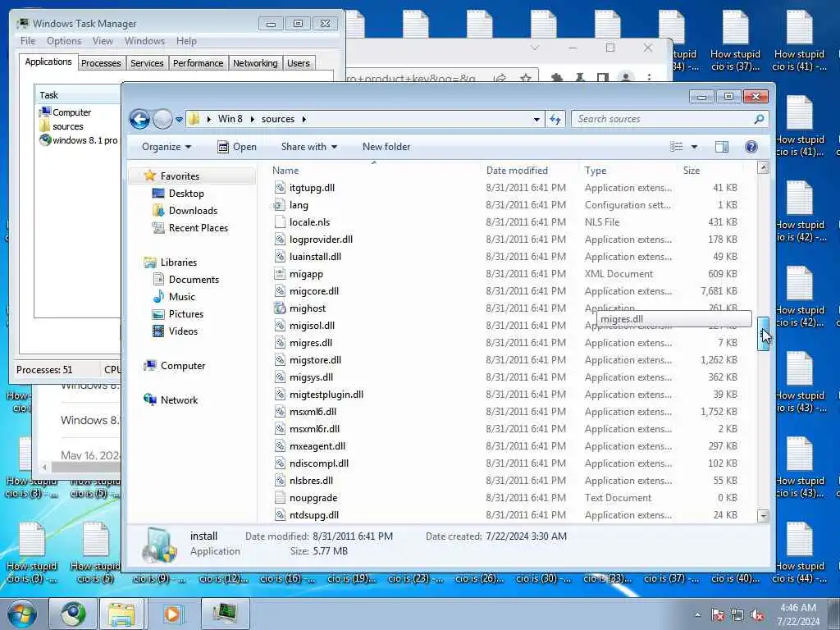Click Favorites star header in sidebar
The height and width of the screenshot is (630, 840).
tap(180, 176)
